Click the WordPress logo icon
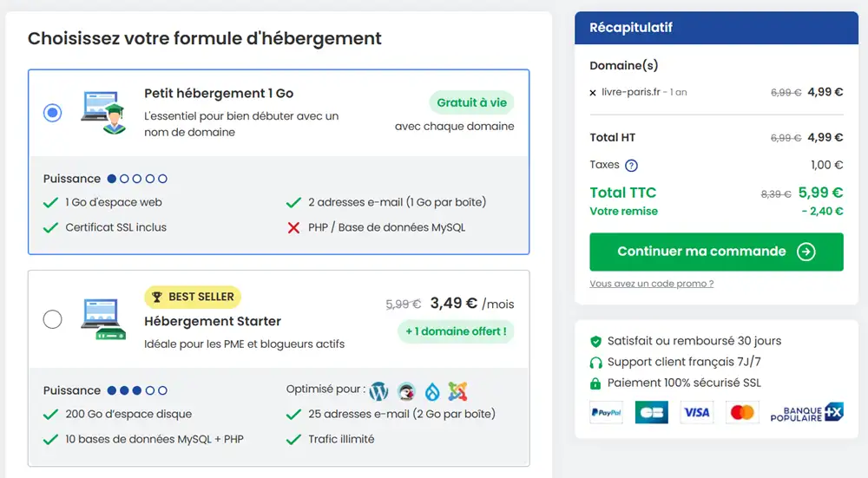This screenshot has width=868, height=478. coord(378,391)
